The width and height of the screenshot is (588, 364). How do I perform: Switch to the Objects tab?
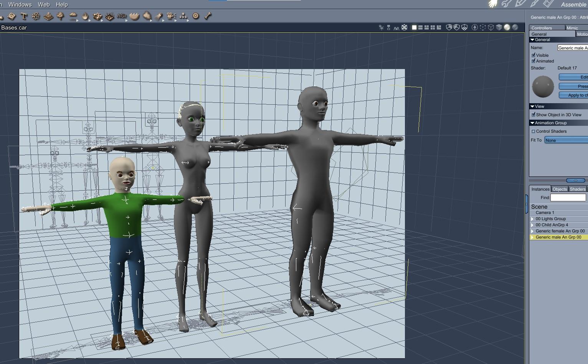point(560,189)
